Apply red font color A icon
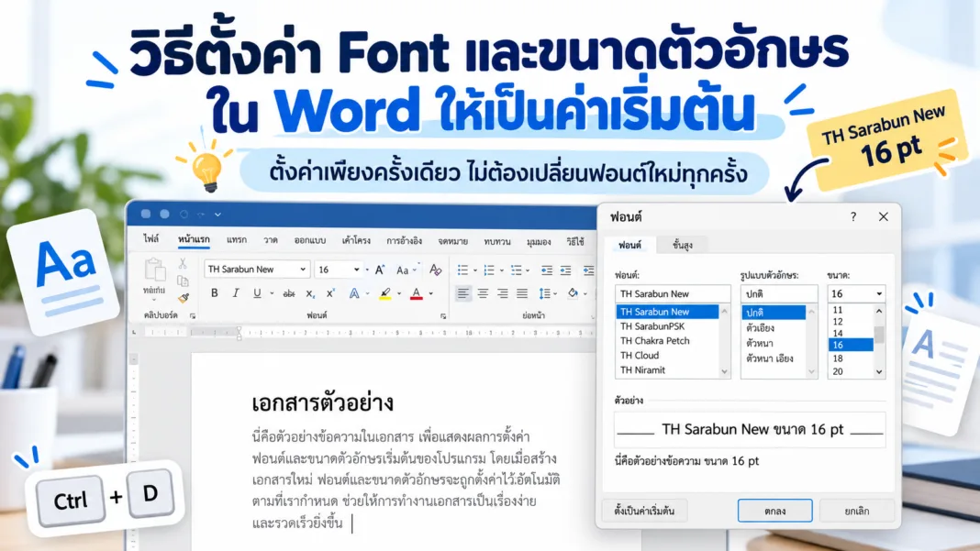980x551 pixels. pyautogui.click(x=417, y=293)
